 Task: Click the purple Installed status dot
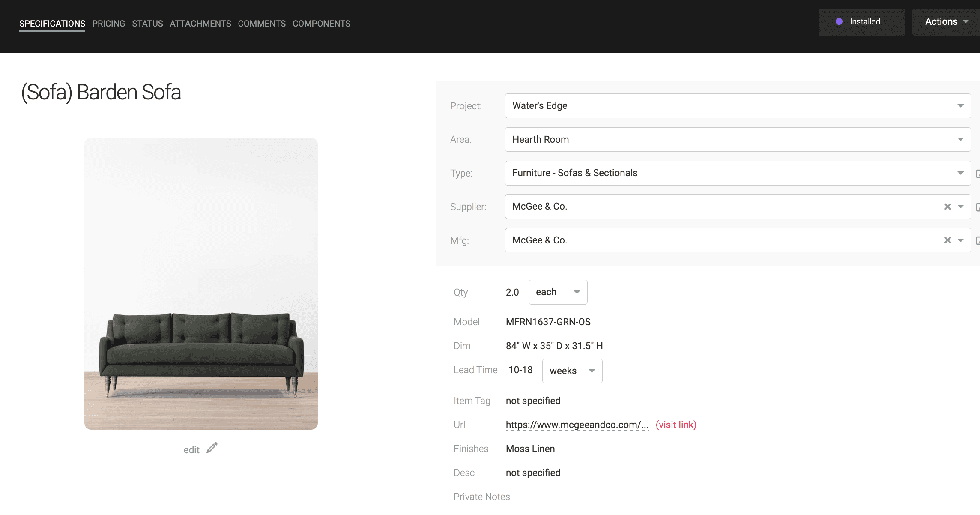(839, 22)
